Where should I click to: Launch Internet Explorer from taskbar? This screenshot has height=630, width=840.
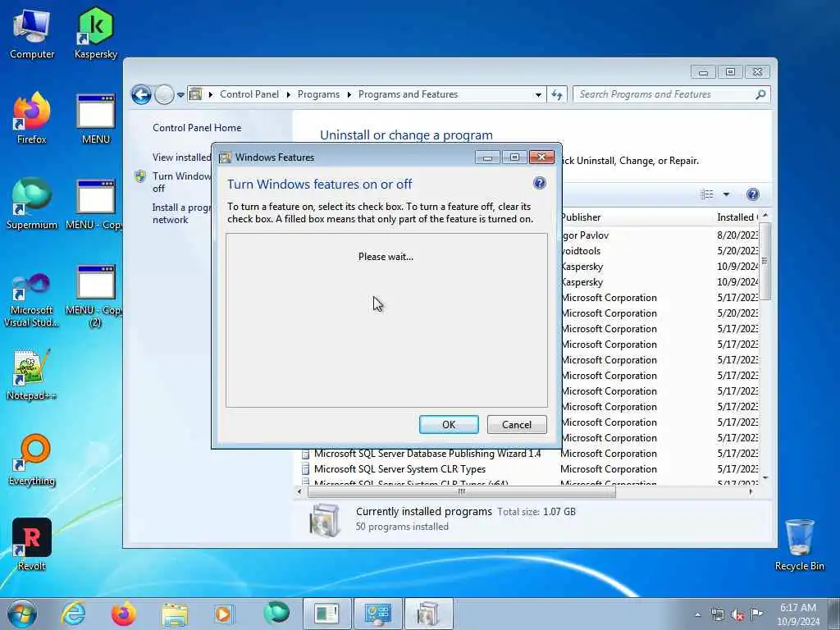[x=73, y=614]
